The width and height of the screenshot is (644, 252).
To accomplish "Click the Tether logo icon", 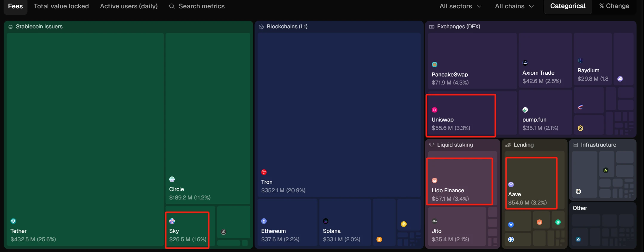I will pyautogui.click(x=13, y=221).
